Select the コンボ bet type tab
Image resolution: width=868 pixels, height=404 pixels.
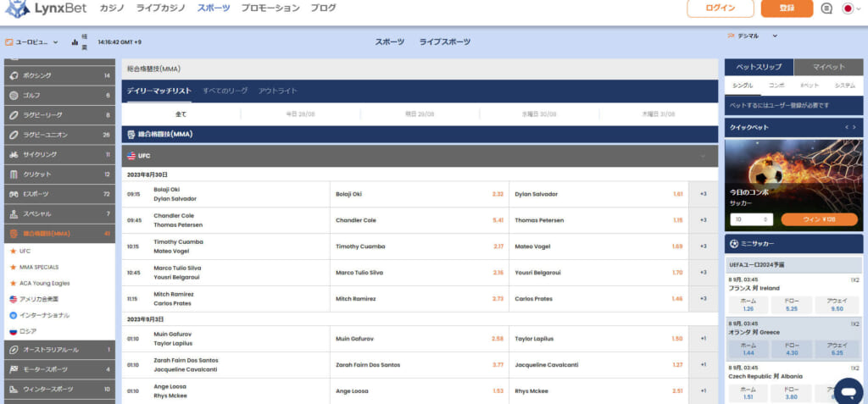click(776, 86)
